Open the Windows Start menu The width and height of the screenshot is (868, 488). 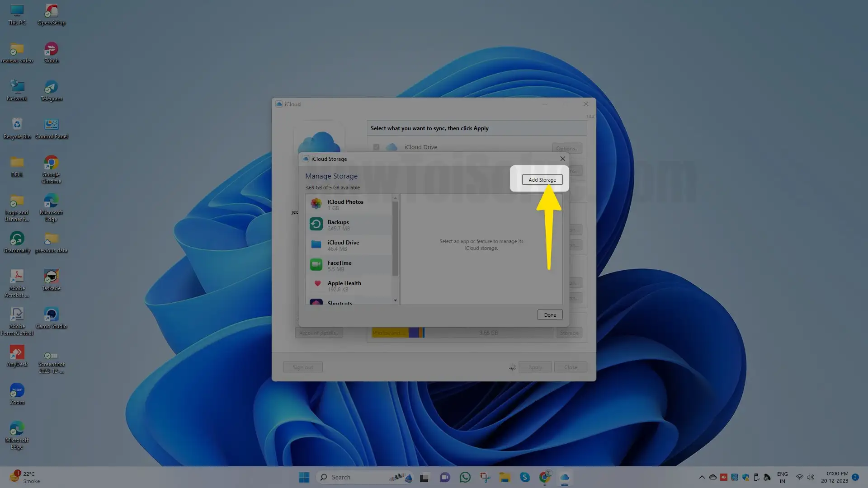(303, 477)
